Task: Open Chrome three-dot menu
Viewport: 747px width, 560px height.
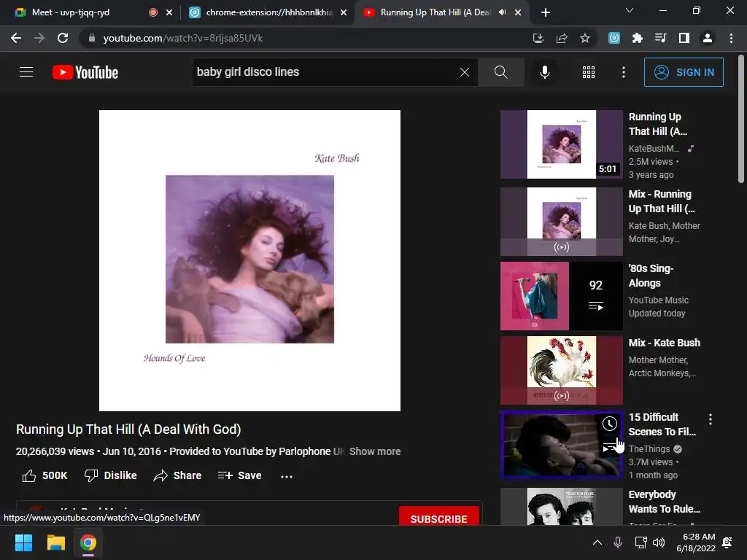Action: click(x=731, y=38)
